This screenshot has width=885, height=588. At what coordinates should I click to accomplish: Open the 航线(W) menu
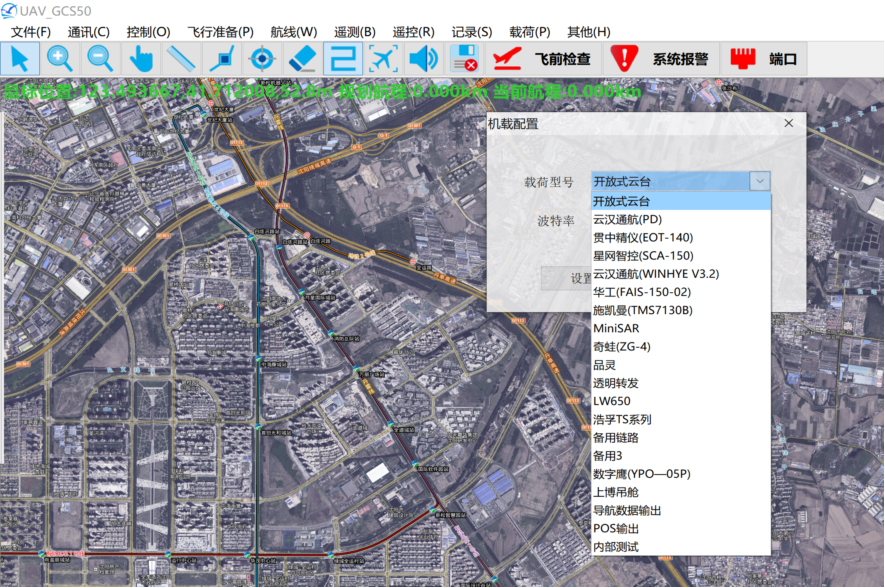[x=293, y=32]
